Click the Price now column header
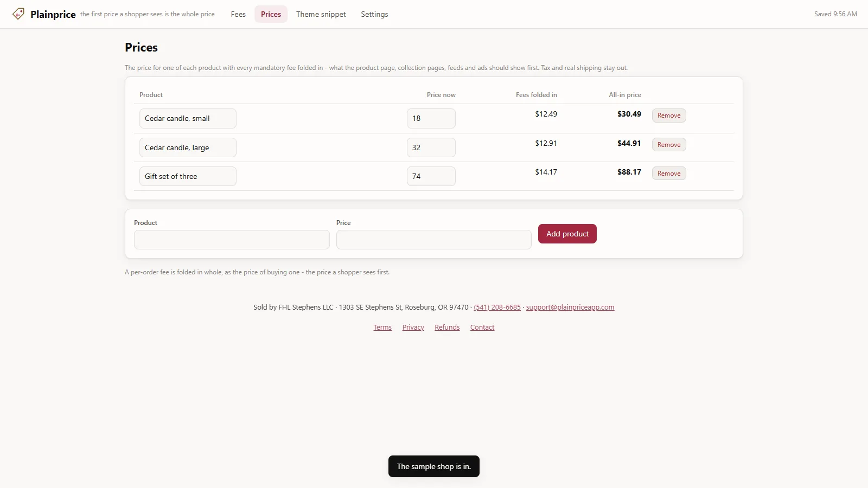The width and height of the screenshot is (868, 488). click(x=441, y=95)
